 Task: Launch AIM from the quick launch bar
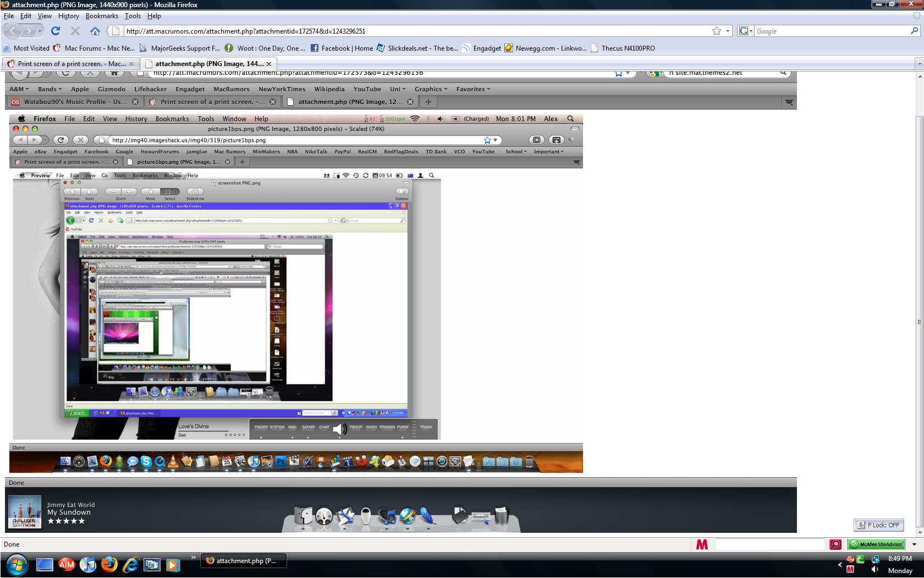coord(66,564)
